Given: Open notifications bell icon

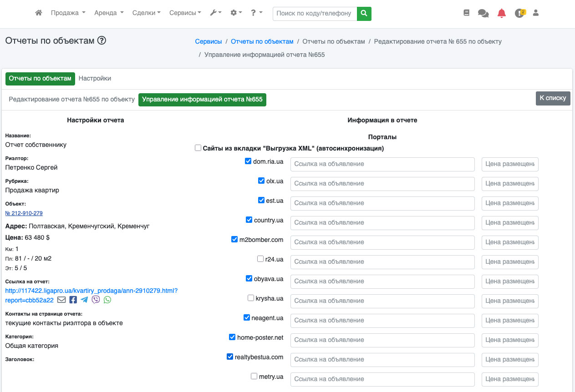Looking at the screenshot, I should pyautogui.click(x=502, y=13).
